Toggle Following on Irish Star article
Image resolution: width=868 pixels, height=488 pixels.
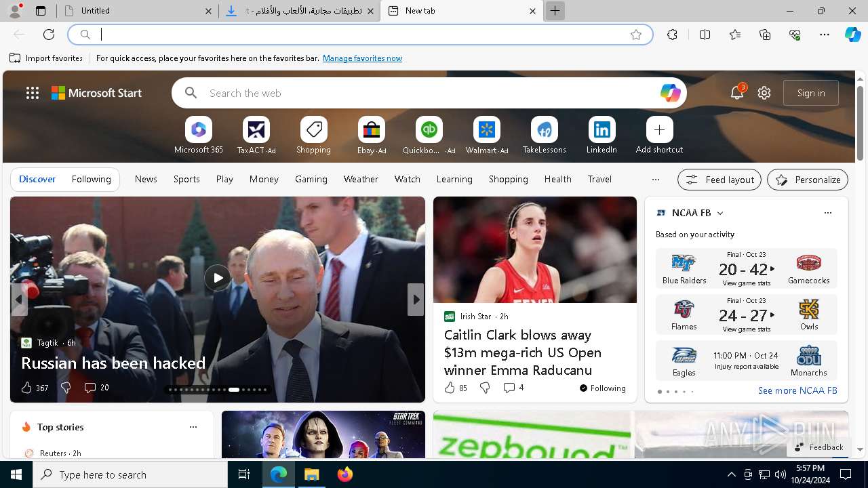pos(602,388)
